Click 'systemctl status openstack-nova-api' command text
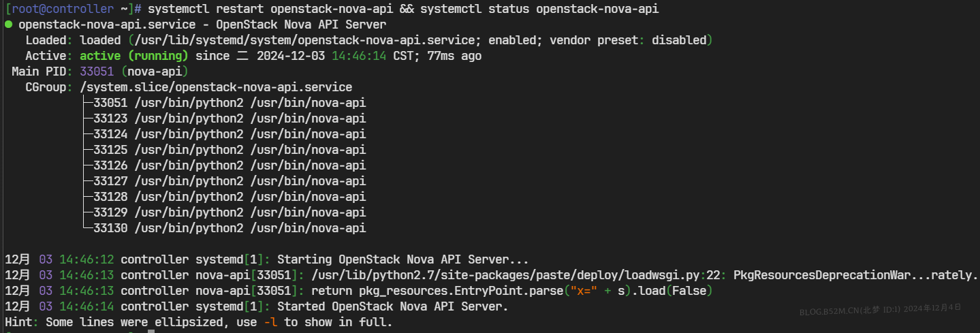The width and height of the screenshot is (980, 333). 539,9
